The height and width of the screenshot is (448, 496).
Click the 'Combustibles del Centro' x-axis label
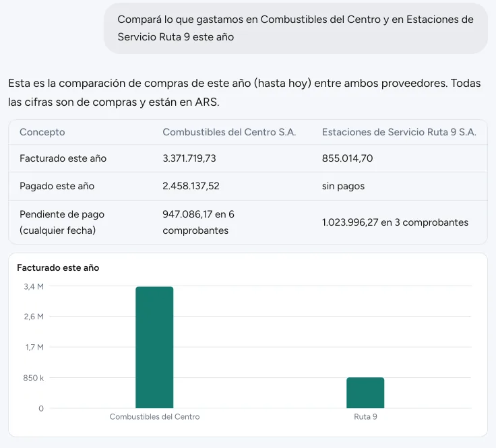(x=154, y=417)
